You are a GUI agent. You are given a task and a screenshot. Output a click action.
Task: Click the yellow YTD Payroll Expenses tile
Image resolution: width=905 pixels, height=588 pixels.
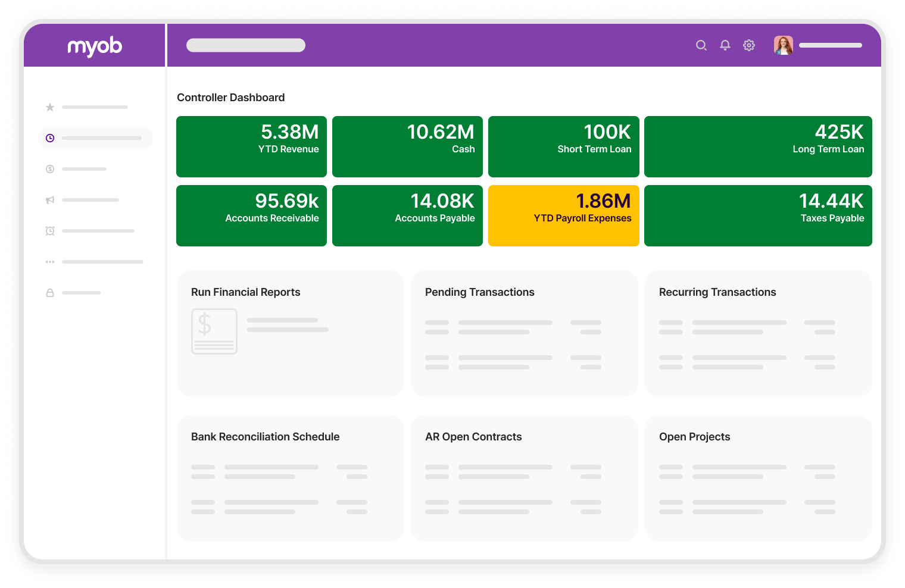coord(563,215)
